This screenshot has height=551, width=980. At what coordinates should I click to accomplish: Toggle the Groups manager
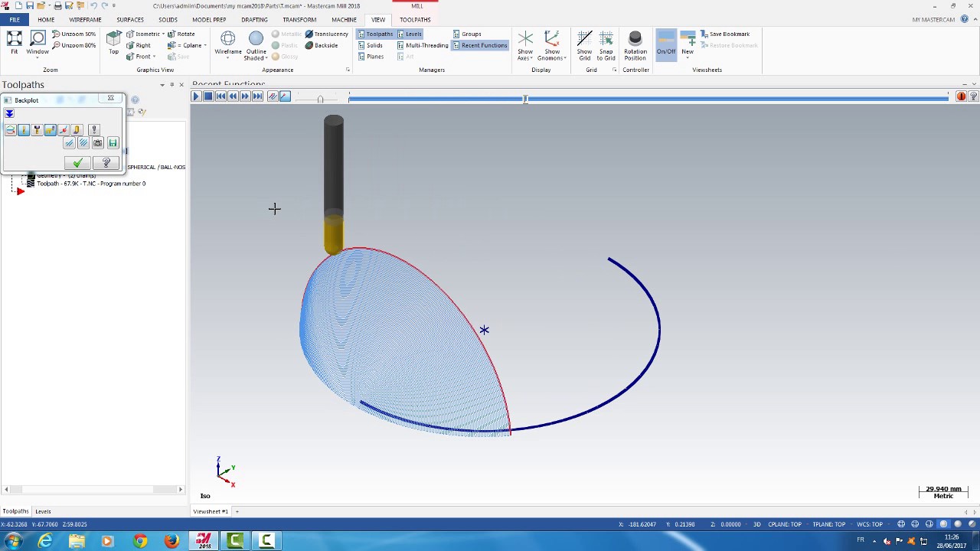click(x=467, y=34)
